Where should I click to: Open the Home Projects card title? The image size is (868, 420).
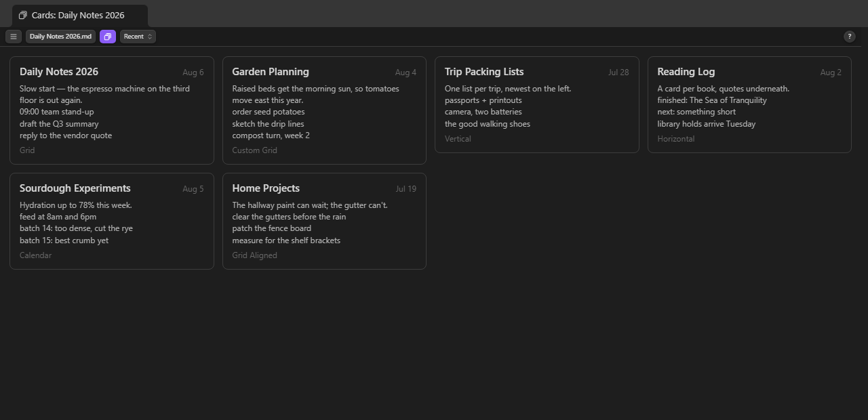pyautogui.click(x=266, y=188)
